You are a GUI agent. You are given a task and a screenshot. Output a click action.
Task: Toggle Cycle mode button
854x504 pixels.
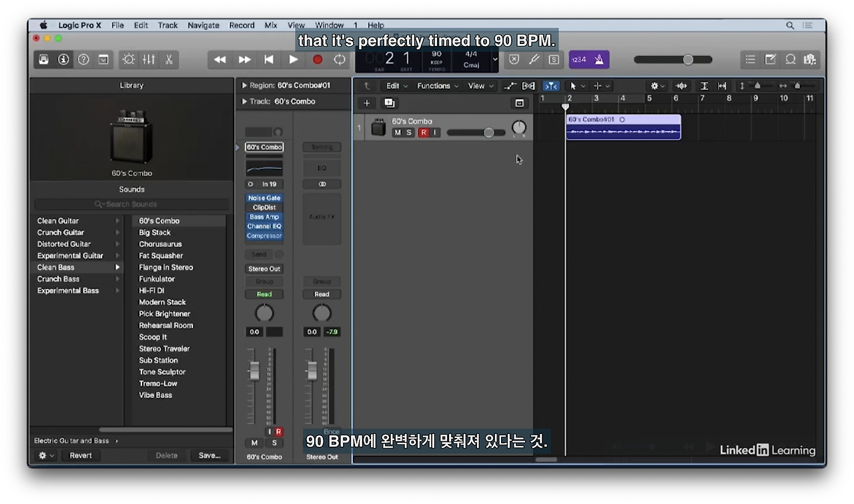point(340,59)
